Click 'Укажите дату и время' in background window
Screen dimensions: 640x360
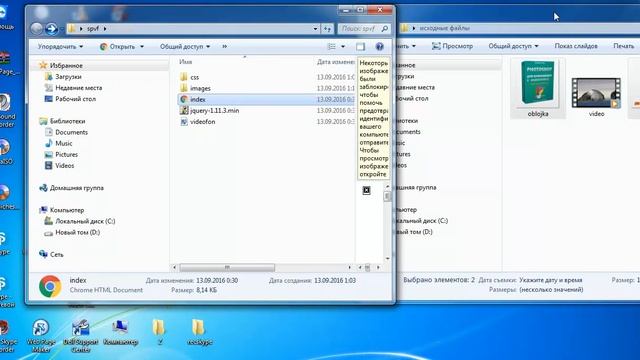[551, 280]
